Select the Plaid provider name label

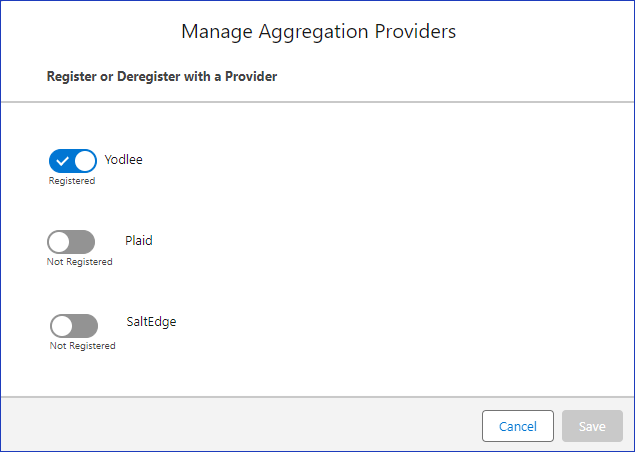139,241
